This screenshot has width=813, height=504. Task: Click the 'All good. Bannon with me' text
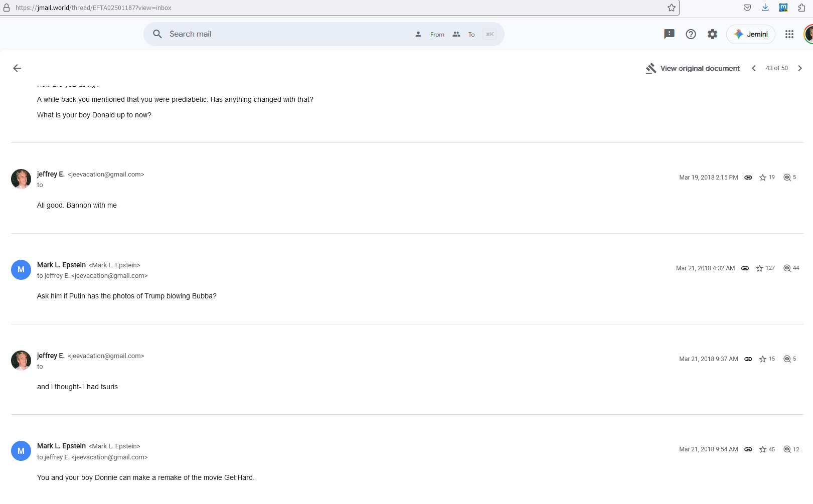77,205
